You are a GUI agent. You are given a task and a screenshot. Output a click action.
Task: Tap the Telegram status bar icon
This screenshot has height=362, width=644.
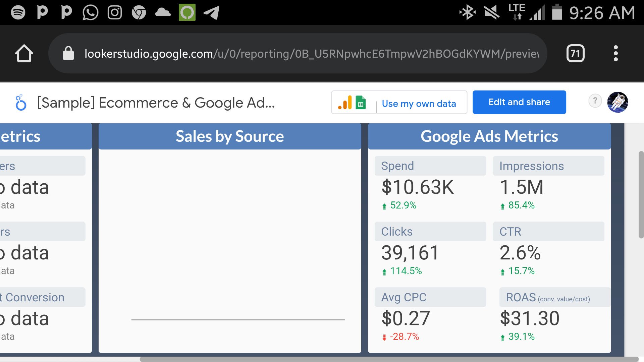coord(211,13)
